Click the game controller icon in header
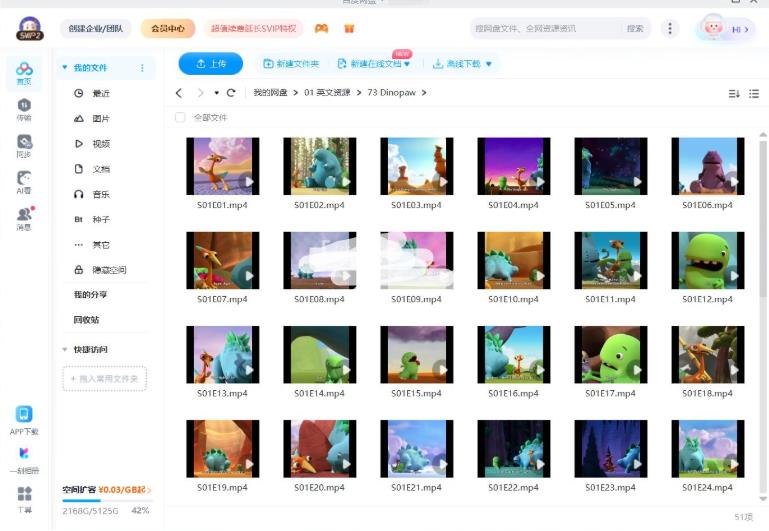The height and width of the screenshot is (531, 769). [x=321, y=28]
